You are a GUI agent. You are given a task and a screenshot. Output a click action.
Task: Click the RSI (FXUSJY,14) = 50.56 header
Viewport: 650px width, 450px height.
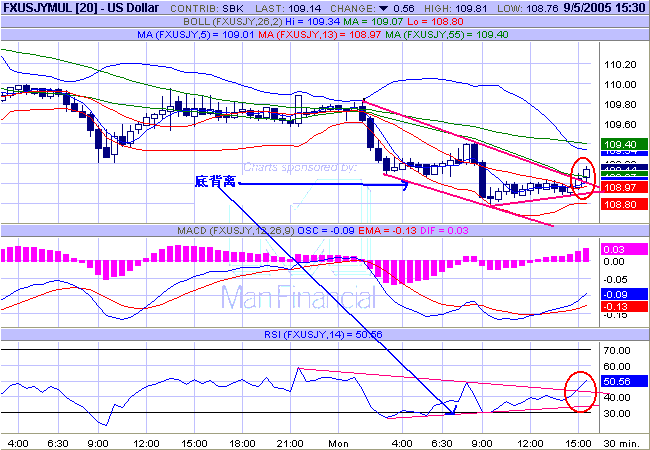click(x=323, y=334)
